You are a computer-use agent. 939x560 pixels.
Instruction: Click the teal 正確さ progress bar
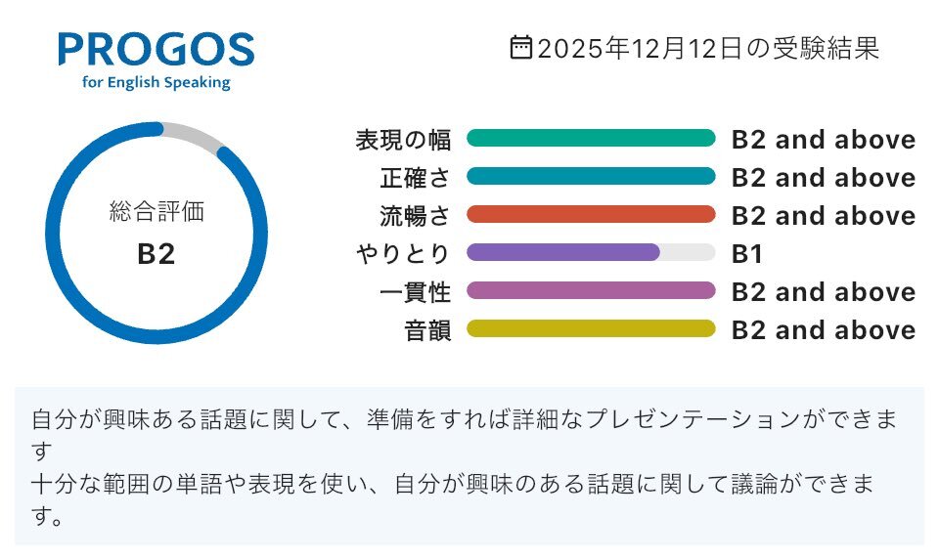coord(591,177)
